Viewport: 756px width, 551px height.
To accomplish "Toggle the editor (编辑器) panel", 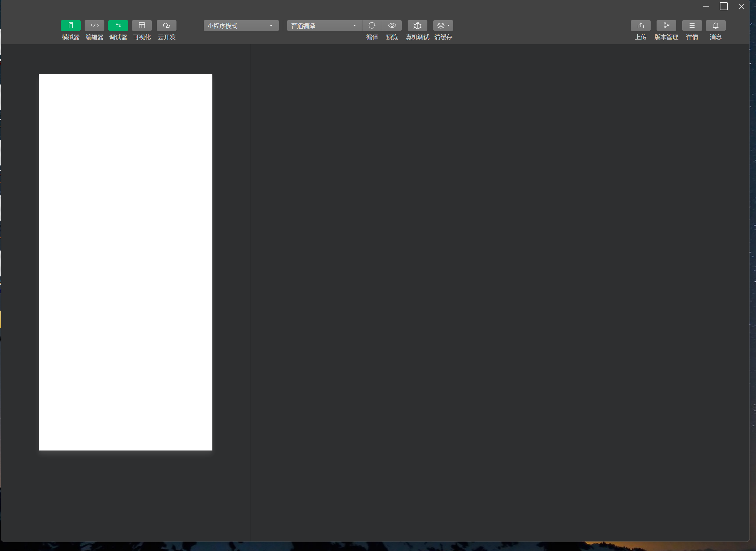I will tap(94, 26).
